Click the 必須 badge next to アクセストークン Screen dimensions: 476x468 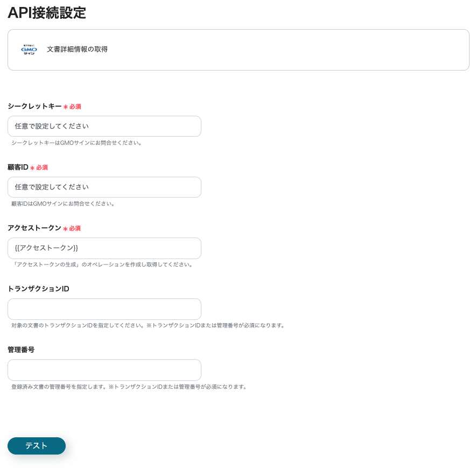click(x=72, y=228)
